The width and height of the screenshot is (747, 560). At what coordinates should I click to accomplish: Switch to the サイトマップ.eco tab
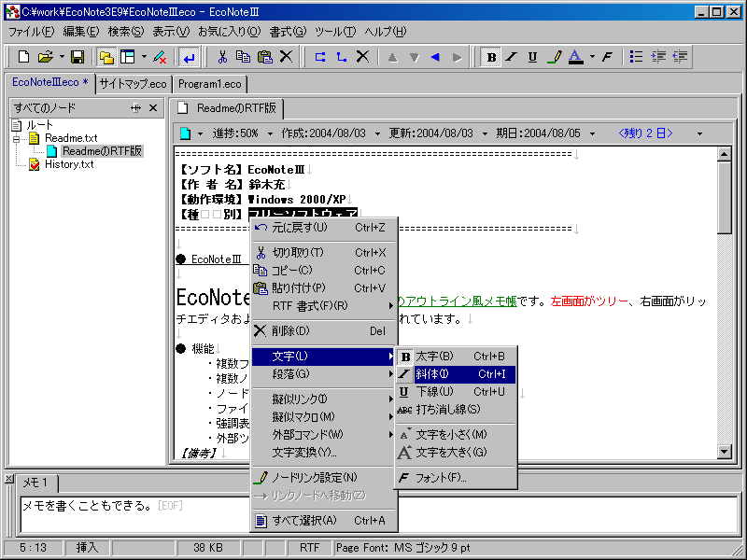point(134,84)
